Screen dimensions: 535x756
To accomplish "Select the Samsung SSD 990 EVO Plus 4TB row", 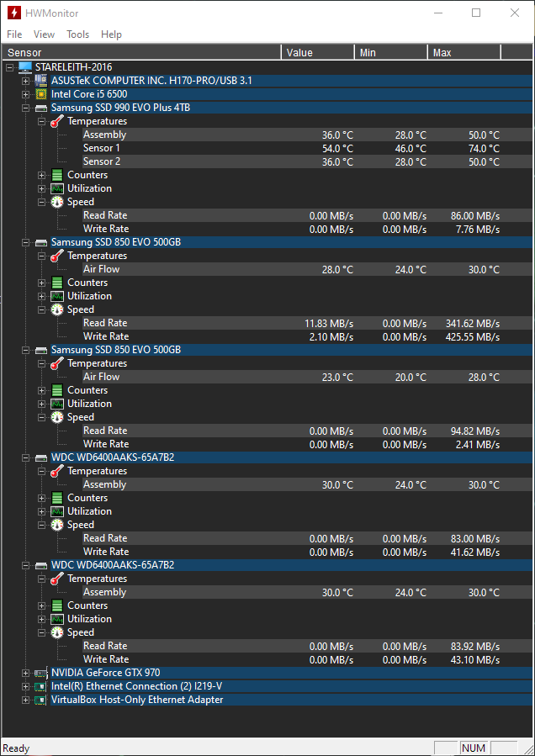I will tap(291, 108).
